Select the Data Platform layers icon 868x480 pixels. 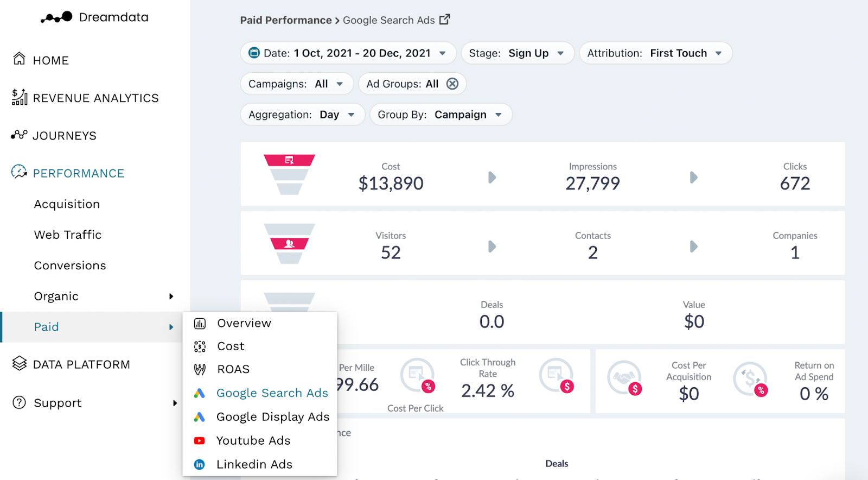click(20, 363)
